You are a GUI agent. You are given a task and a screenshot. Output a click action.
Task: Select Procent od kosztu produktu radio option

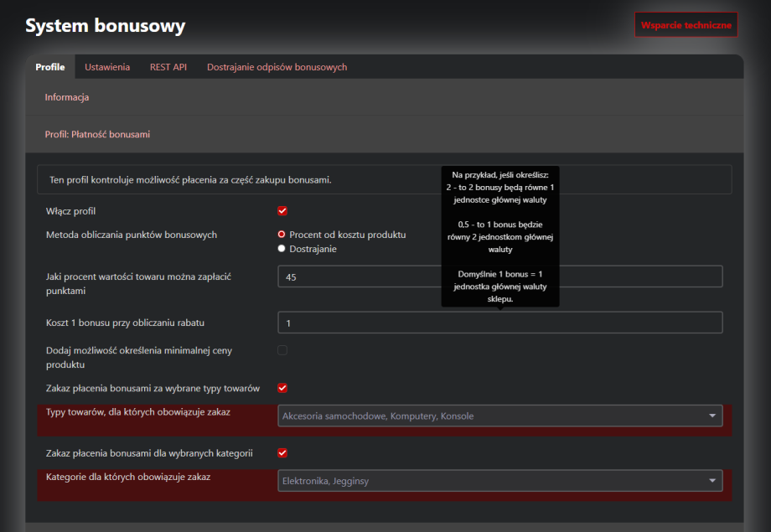pos(282,235)
